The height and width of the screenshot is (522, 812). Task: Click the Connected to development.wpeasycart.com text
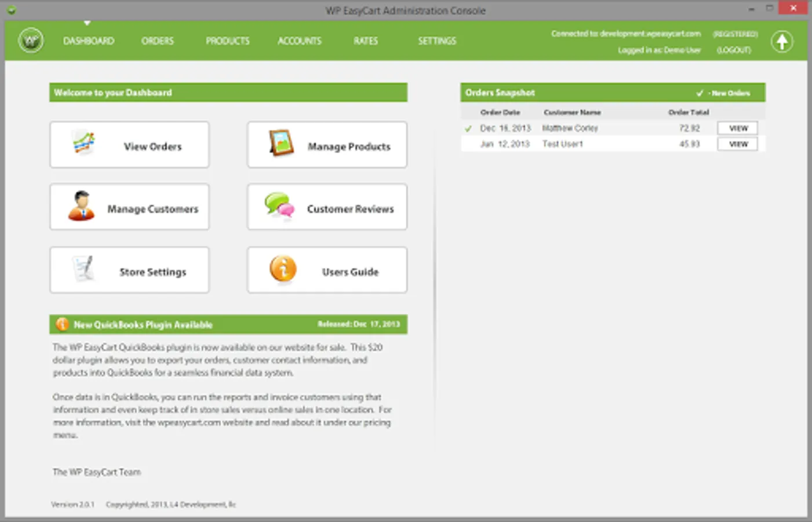(x=626, y=34)
